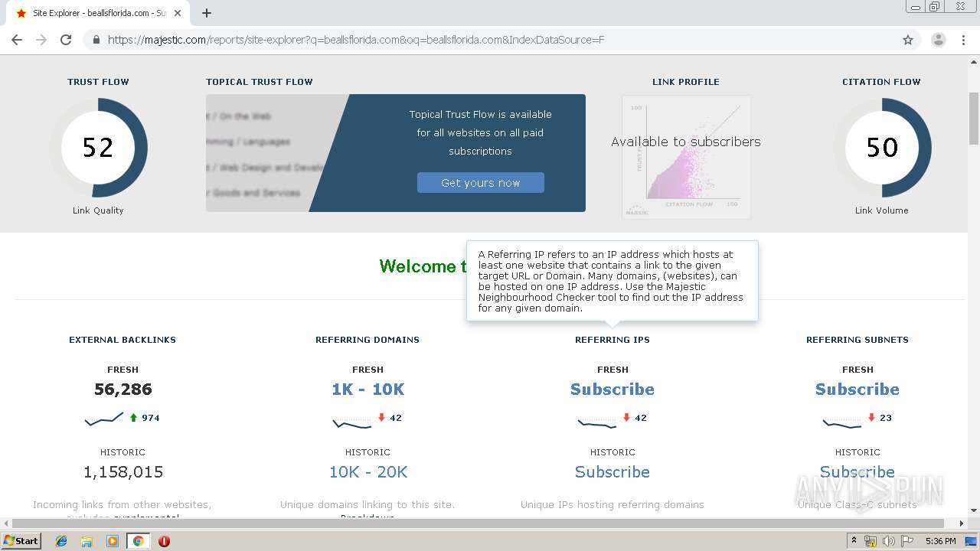Image resolution: width=980 pixels, height=551 pixels.
Task: Click historic Subscribe under Referring IPs
Action: 612,472
